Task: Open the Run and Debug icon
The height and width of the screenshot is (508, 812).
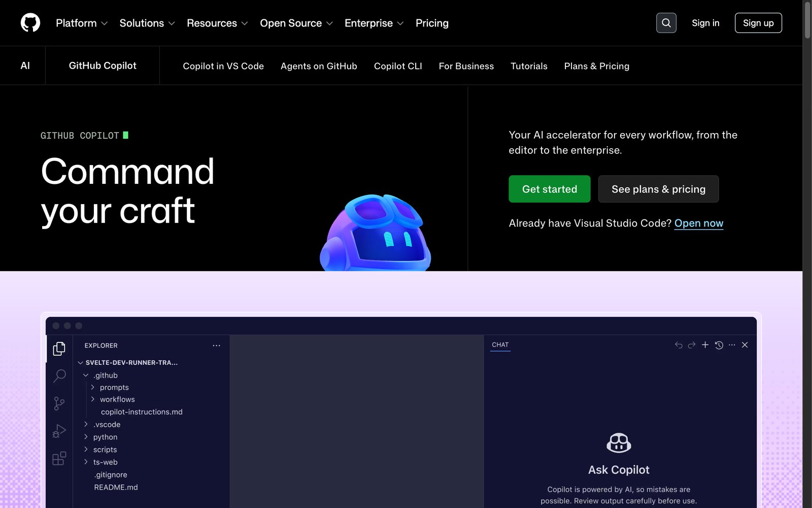Action: point(59,431)
